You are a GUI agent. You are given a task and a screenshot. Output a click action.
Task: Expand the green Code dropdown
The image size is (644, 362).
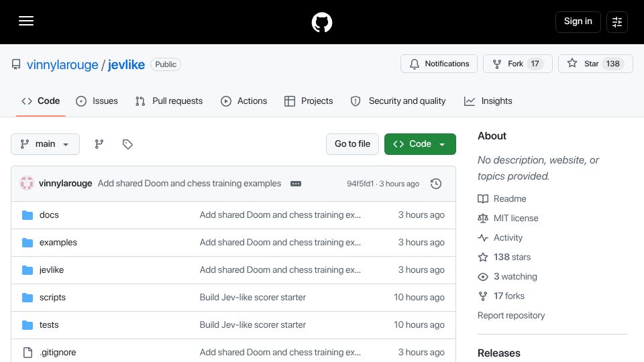[x=420, y=144]
